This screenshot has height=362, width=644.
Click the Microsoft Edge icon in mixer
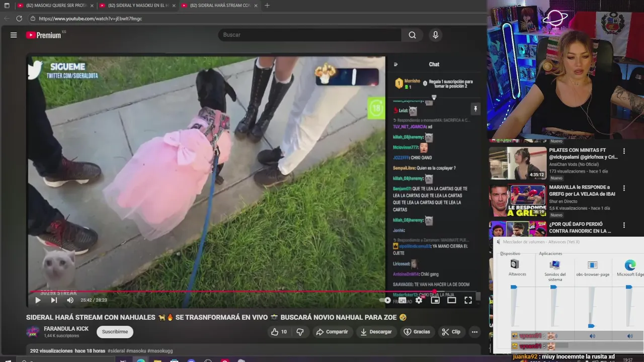(630, 265)
